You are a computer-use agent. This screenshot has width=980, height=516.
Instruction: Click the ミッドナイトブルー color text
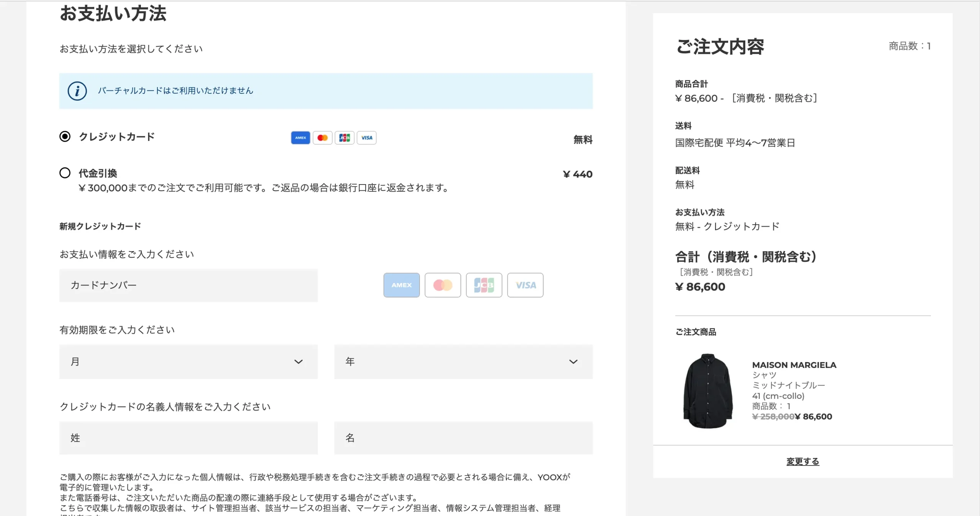789,385
